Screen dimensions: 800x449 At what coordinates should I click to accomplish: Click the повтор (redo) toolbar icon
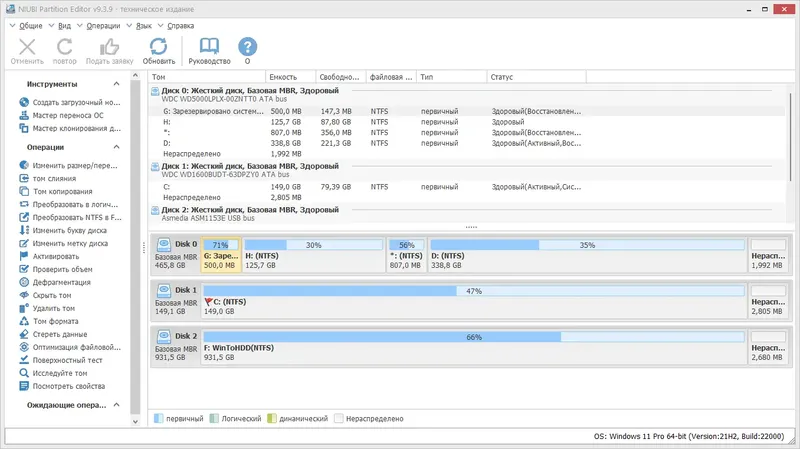[64, 47]
